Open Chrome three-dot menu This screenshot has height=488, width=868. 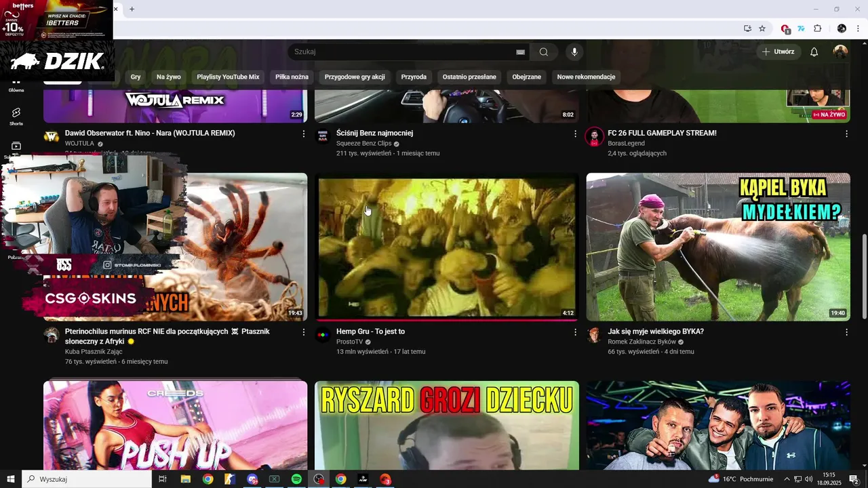tap(859, 28)
